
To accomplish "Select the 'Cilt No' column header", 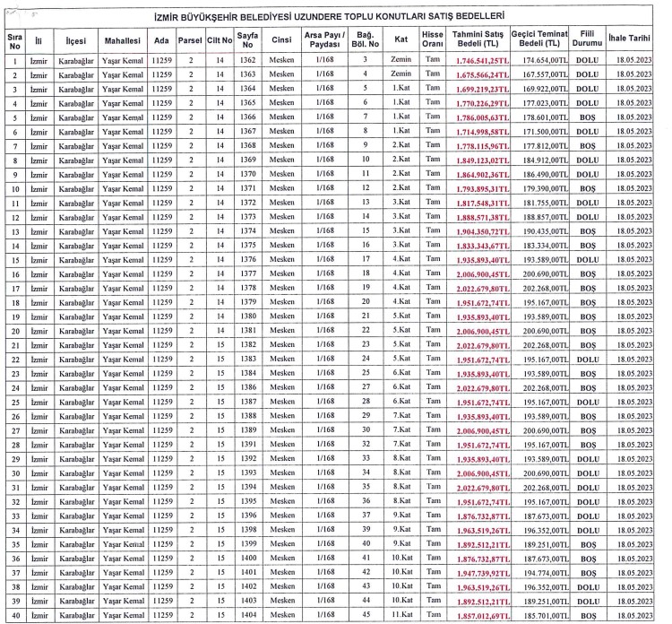I will [x=220, y=40].
